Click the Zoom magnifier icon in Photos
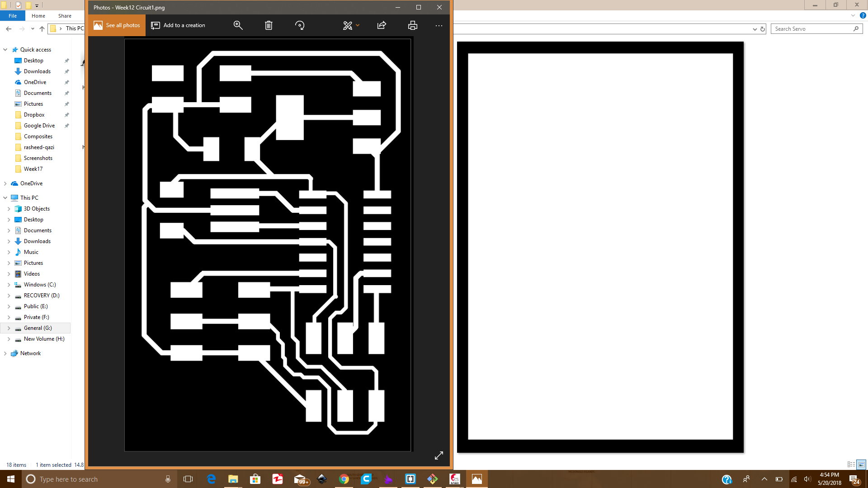The width and height of the screenshot is (868, 488). [238, 25]
